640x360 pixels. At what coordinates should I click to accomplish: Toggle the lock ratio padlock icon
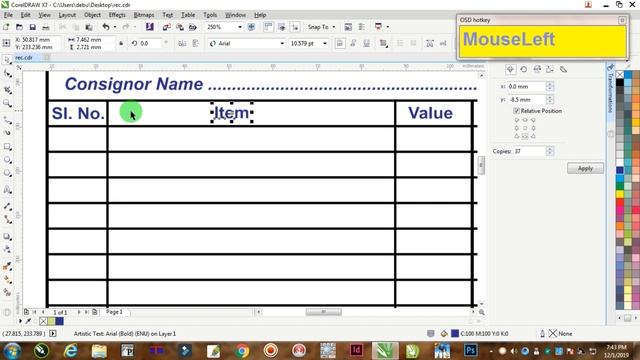[121, 43]
